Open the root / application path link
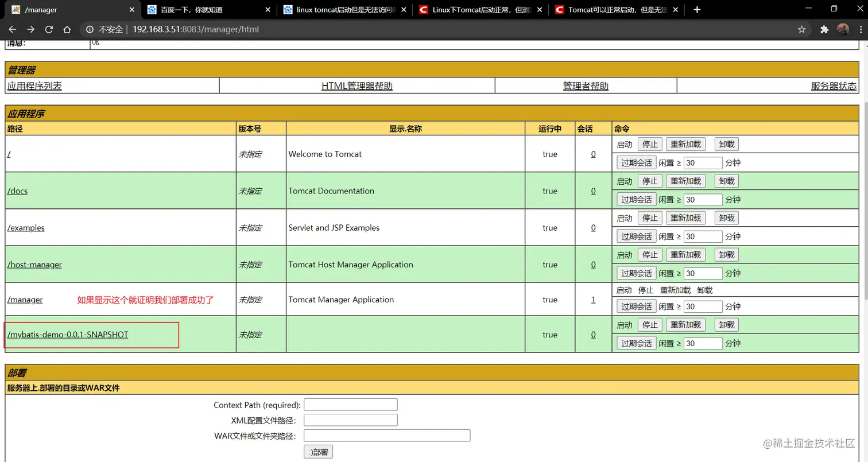Screen dimensions: 868x462 9,154
